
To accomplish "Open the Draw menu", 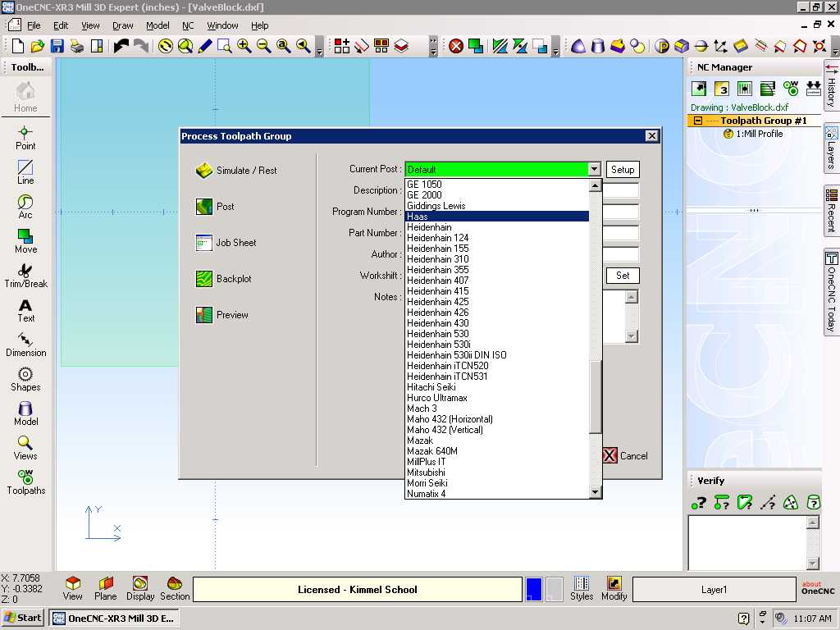I will coord(123,25).
